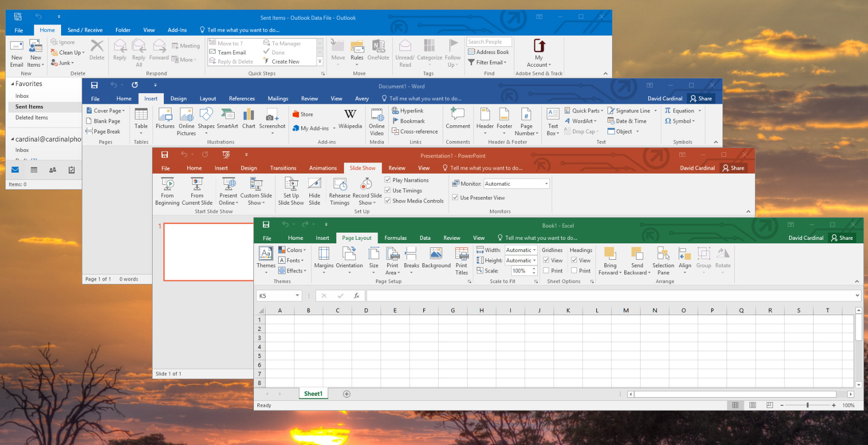Viewport: 868px width, 445px height.
Task: Toggle Use Presenter View checkbox
Action: point(455,198)
